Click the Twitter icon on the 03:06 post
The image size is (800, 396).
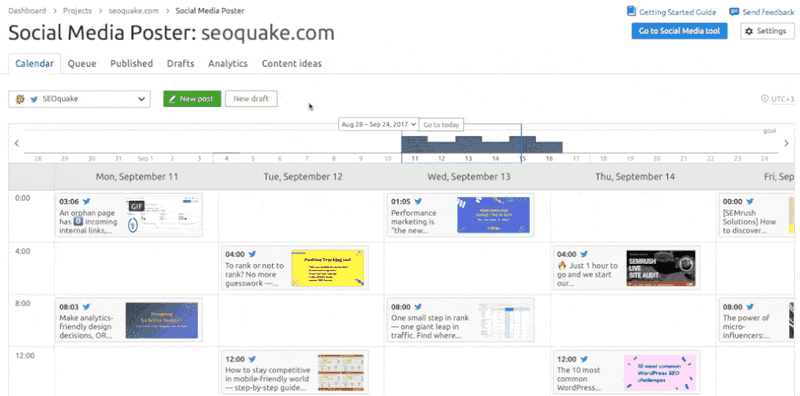tap(86, 202)
